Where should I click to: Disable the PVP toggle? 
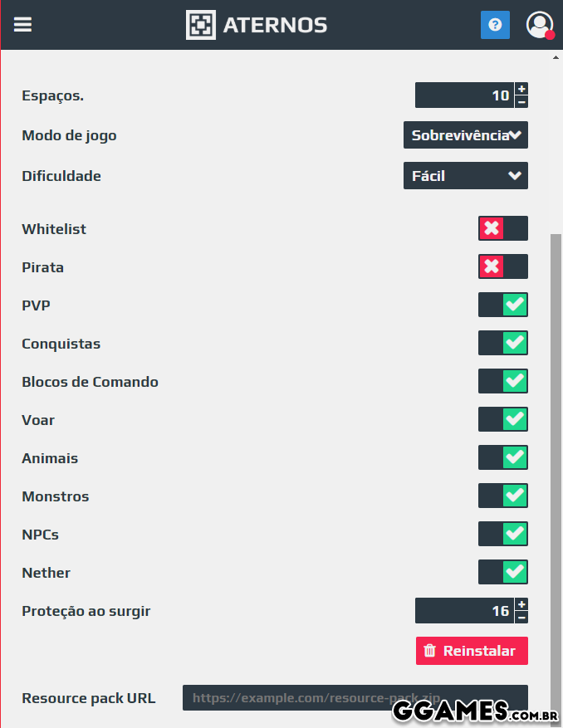(x=502, y=305)
